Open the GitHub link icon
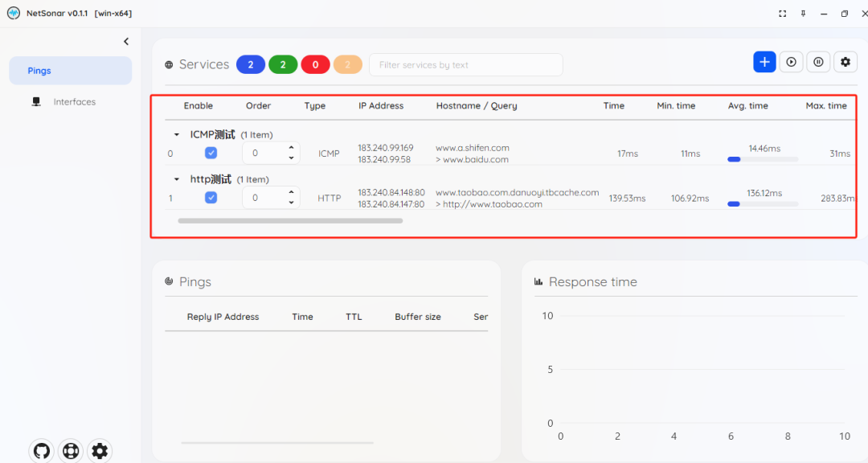The height and width of the screenshot is (463, 868). [x=42, y=451]
